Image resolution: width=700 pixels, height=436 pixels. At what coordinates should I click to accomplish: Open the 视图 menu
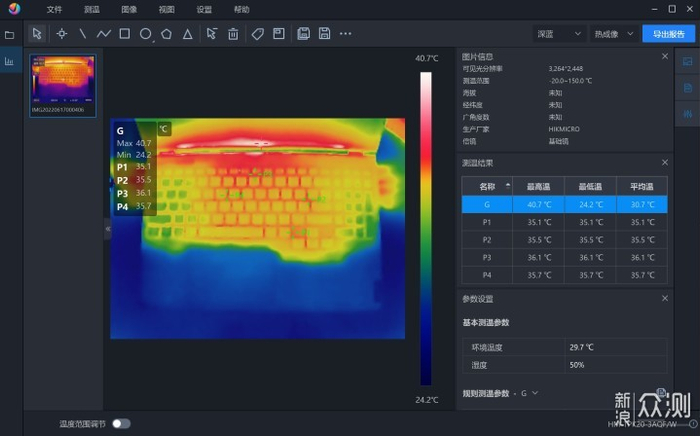(167, 9)
